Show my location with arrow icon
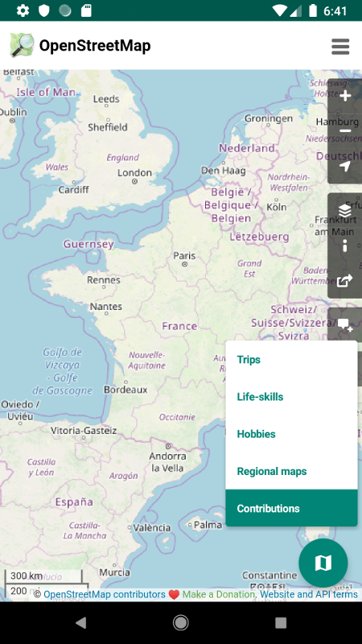 tap(345, 166)
